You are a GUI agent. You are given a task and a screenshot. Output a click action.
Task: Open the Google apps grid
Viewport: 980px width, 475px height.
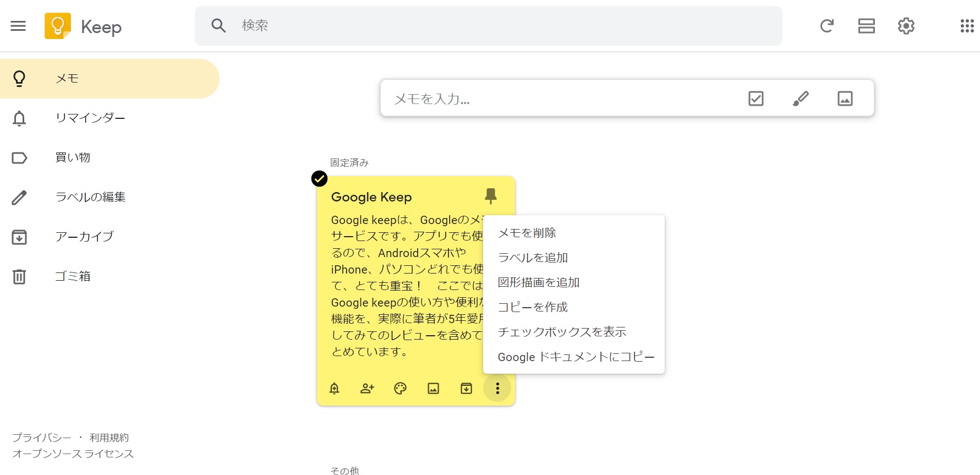tap(967, 26)
